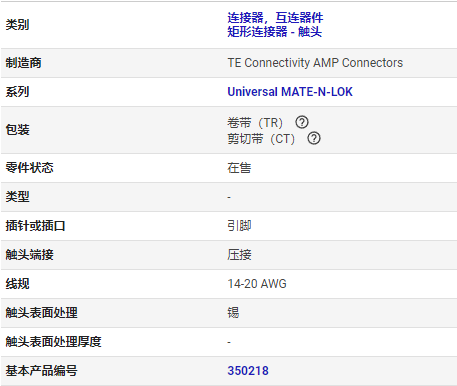Click the 包装 row label
457x386 pixels.
[x=17, y=130]
